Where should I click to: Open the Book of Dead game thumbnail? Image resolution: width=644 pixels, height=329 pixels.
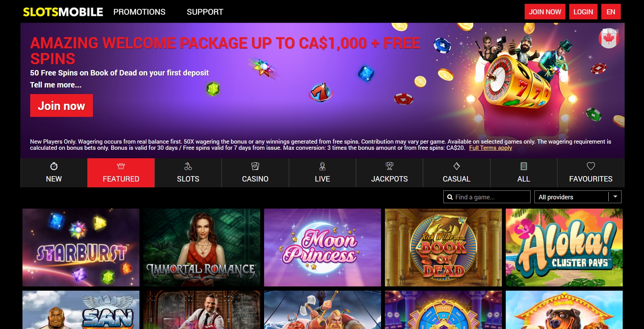(443, 248)
